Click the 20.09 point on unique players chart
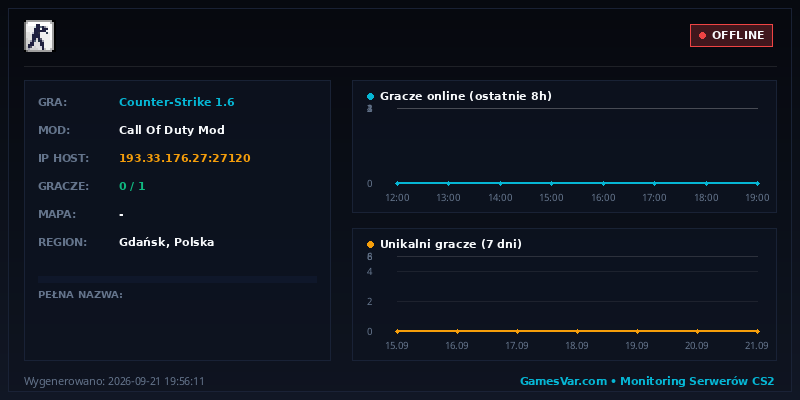 (697, 331)
